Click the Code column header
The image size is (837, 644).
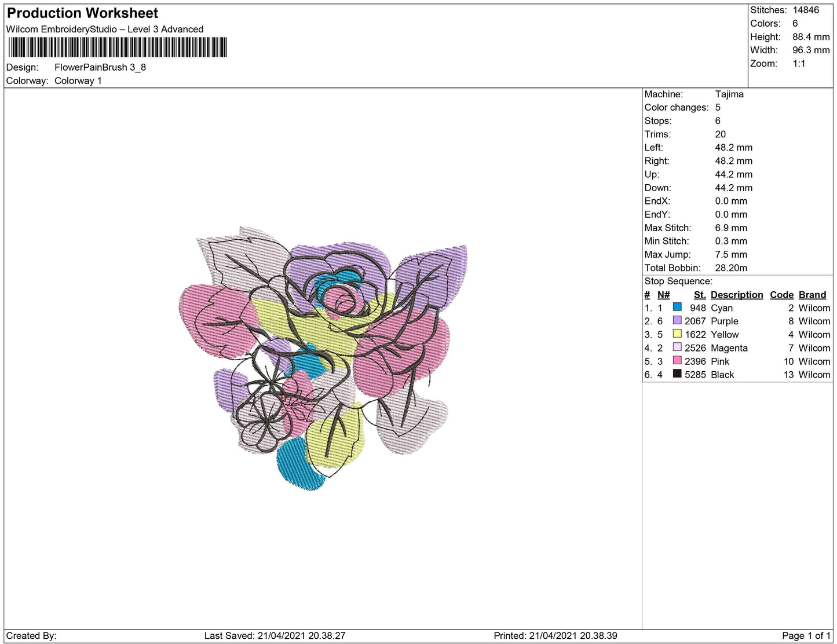point(781,294)
